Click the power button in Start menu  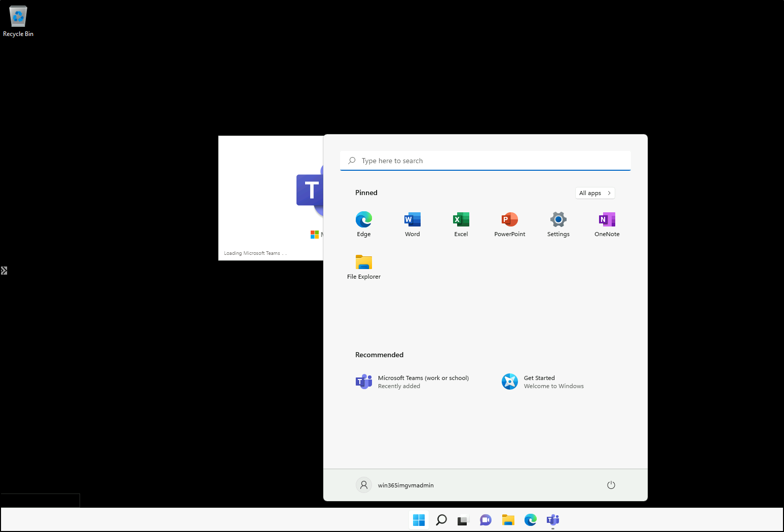[x=611, y=485]
